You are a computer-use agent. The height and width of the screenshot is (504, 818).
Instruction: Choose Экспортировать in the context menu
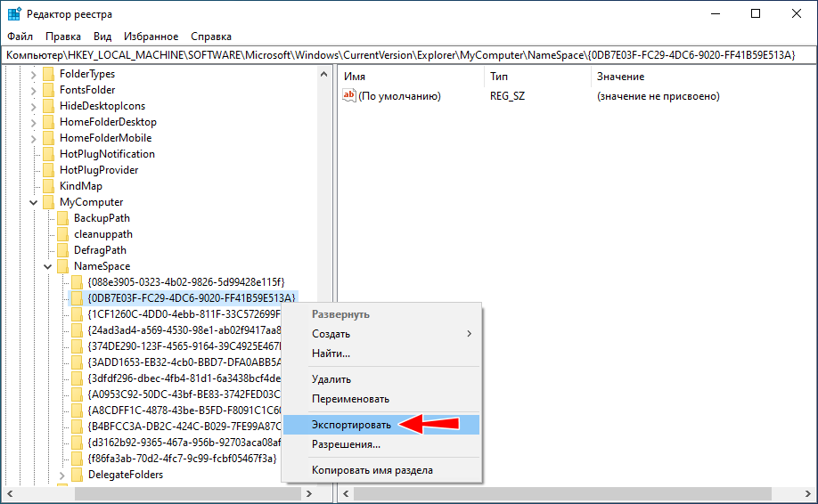pos(351,425)
